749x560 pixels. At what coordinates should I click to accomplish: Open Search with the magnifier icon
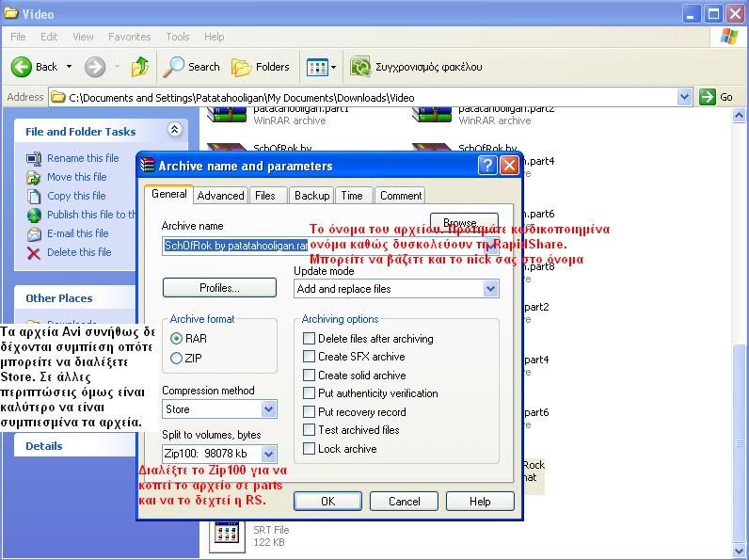coord(173,67)
